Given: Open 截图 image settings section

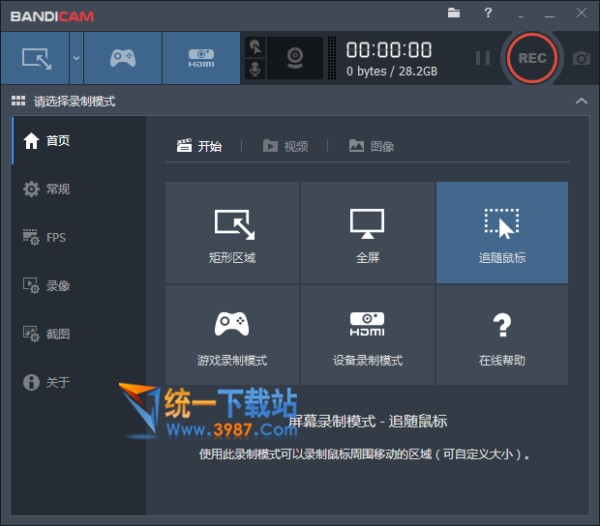Looking at the screenshot, I should pos(78,334).
